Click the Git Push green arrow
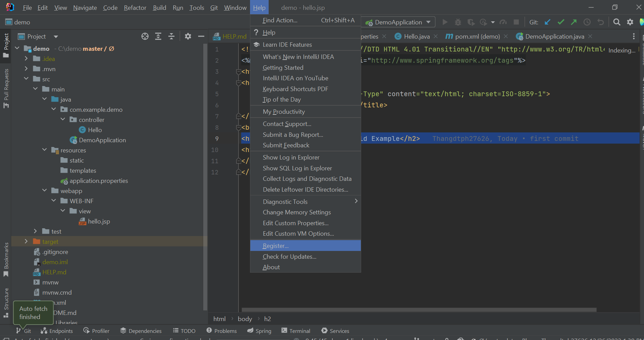 tap(574, 22)
